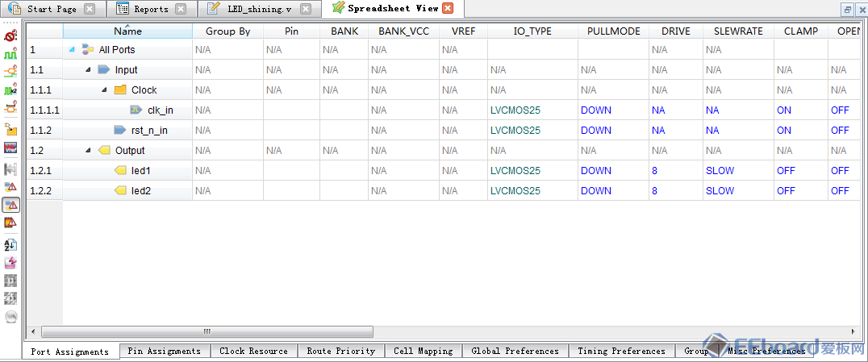Click the Pin column header
Image resolution: width=868 pixels, height=362 pixels.
coord(292,31)
